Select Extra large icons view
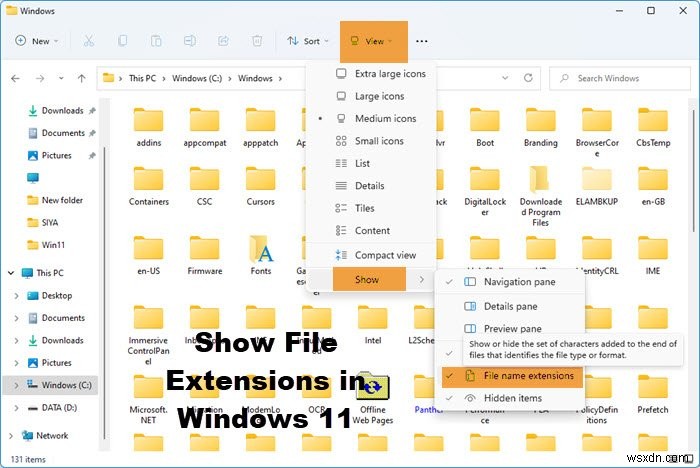The image size is (700, 468). [371, 74]
